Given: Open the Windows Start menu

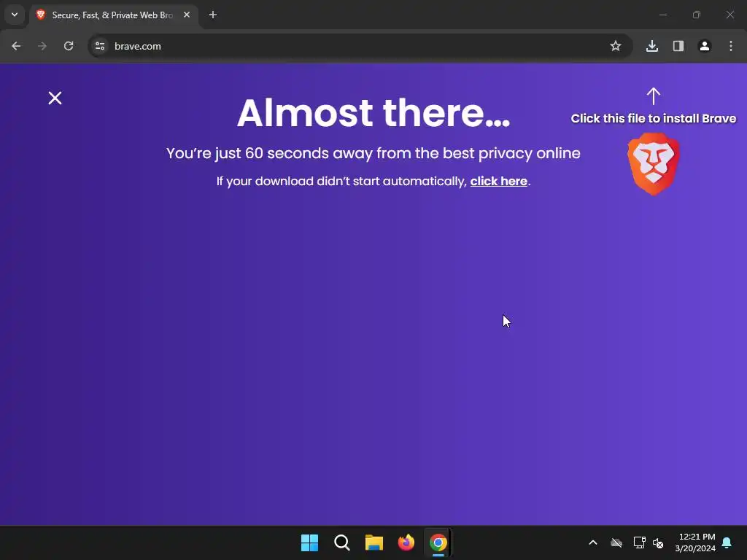Looking at the screenshot, I should coord(309,542).
